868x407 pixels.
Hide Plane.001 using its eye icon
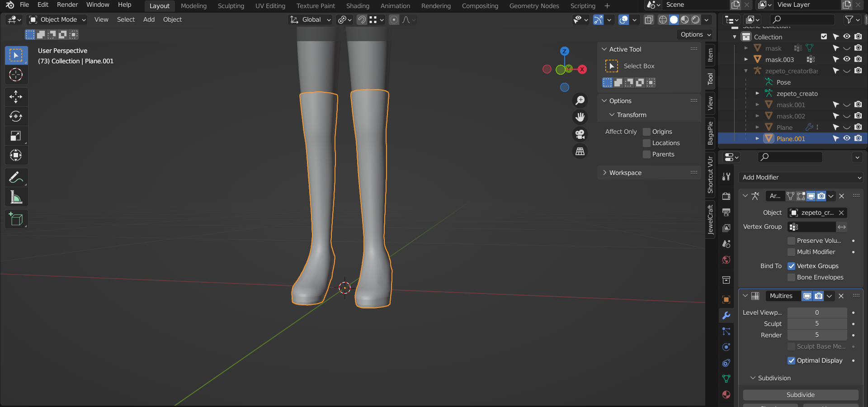tap(847, 138)
